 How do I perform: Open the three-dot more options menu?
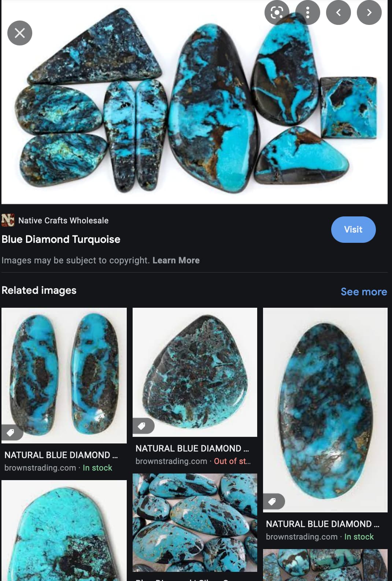coord(308,12)
